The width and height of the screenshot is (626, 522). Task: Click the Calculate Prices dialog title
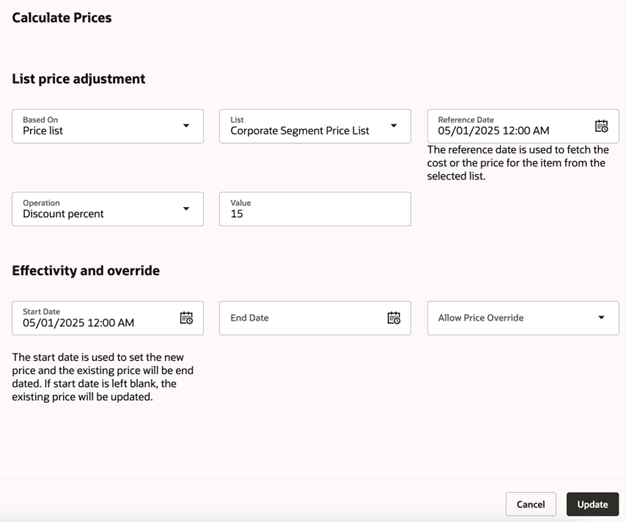[62, 18]
